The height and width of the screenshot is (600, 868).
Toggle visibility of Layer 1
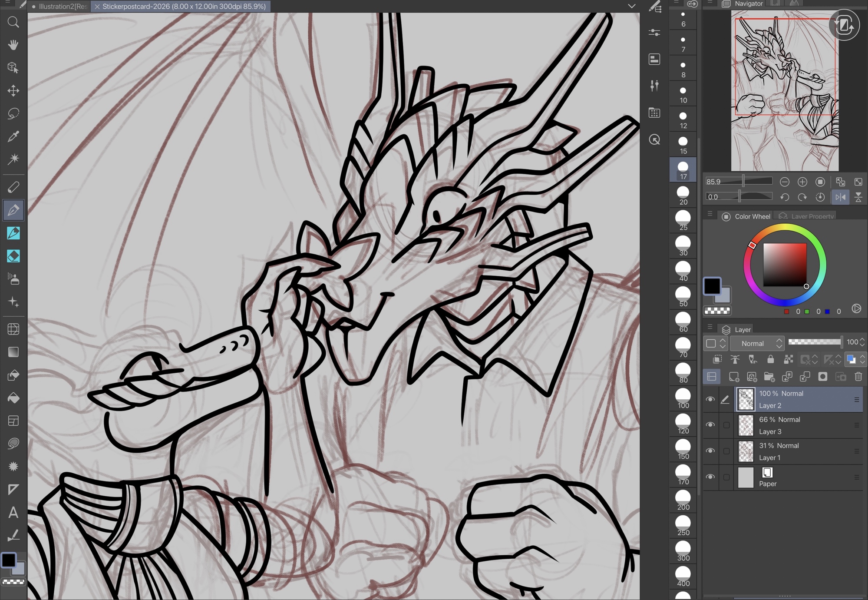(710, 451)
